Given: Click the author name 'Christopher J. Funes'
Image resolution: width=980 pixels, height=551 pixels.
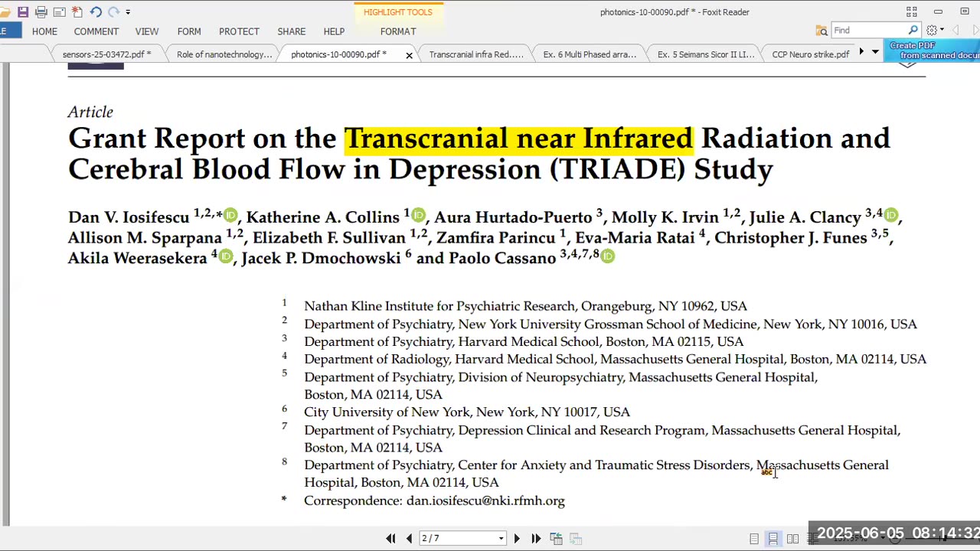Looking at the screenshot, I should (x=791, y=238).
